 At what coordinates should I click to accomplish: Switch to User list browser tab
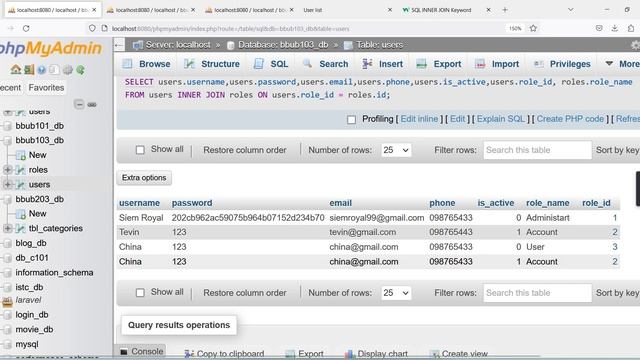tap(313, 10)
